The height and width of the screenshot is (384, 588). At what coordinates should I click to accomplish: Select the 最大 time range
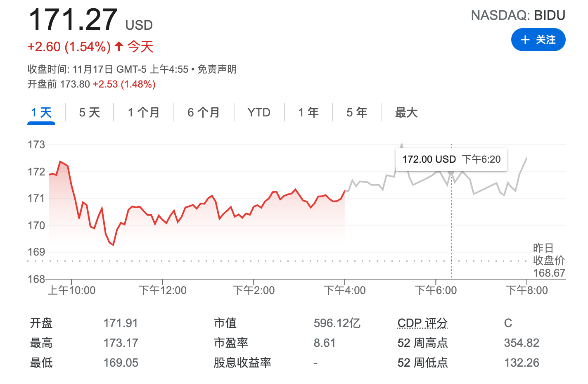(x=406, y=112)
